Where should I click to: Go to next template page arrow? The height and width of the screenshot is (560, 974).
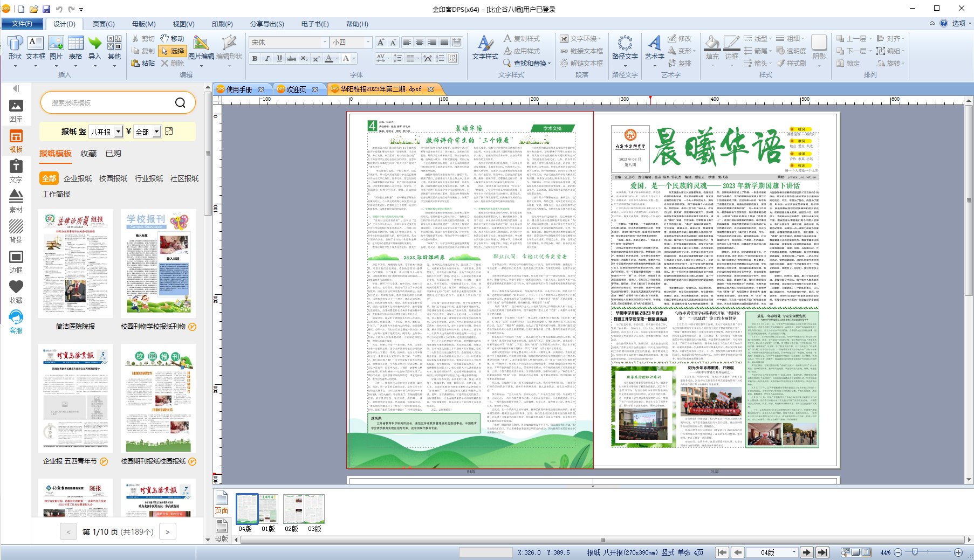click(168, 532)
